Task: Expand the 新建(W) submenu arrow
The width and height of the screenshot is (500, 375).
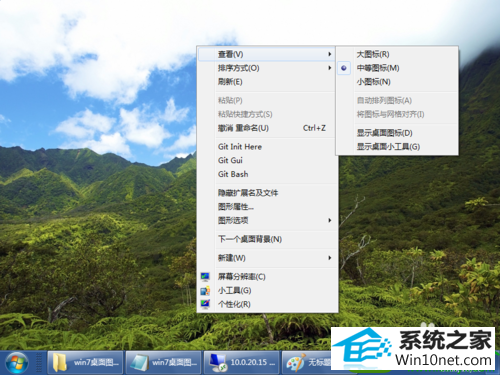Action: 329,258
